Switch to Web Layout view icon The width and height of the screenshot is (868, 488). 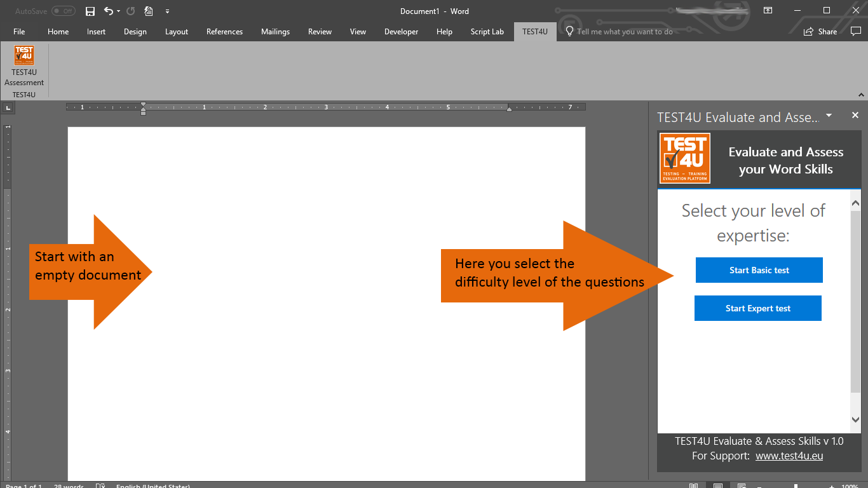click(x=742, y=485)
